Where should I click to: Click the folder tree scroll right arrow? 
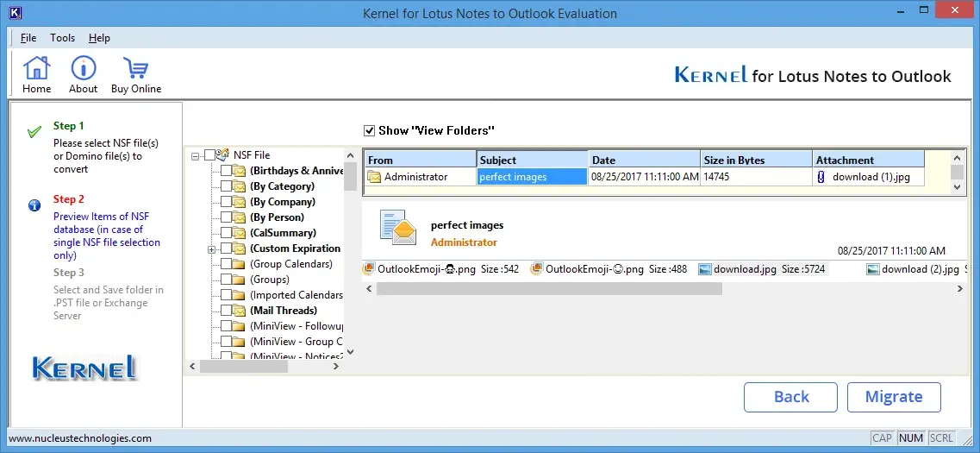[x=336, y=367]
